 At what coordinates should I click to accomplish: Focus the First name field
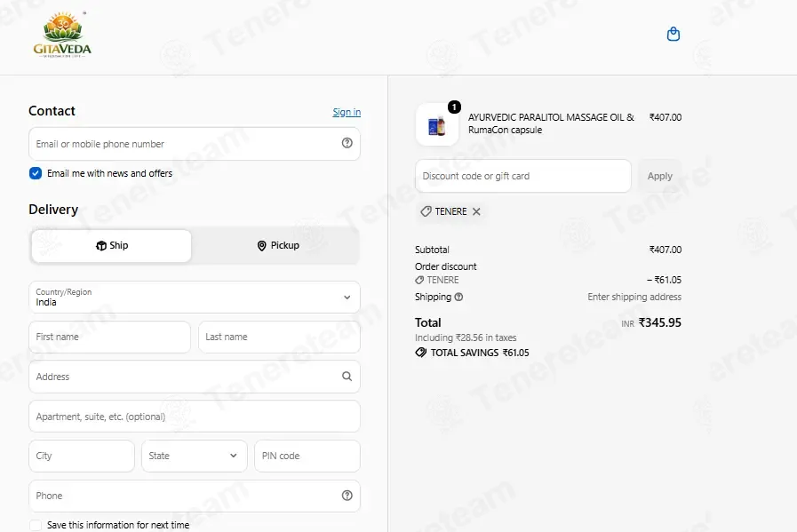(110, 337)
